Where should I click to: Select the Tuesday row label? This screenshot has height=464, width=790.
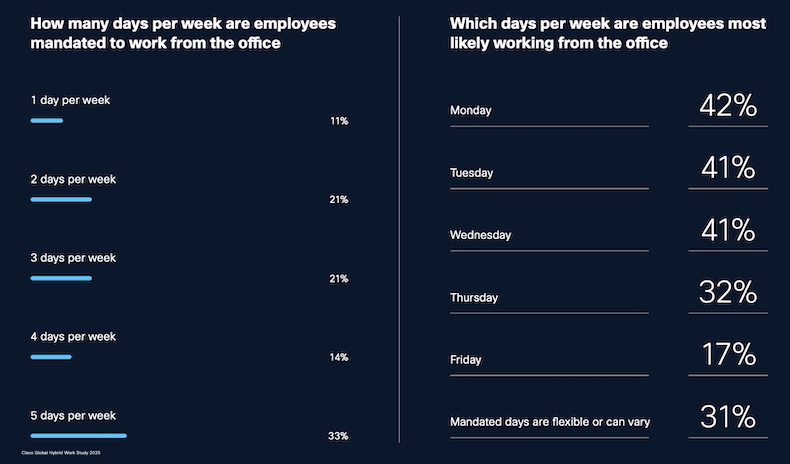[x=472, y=173]
